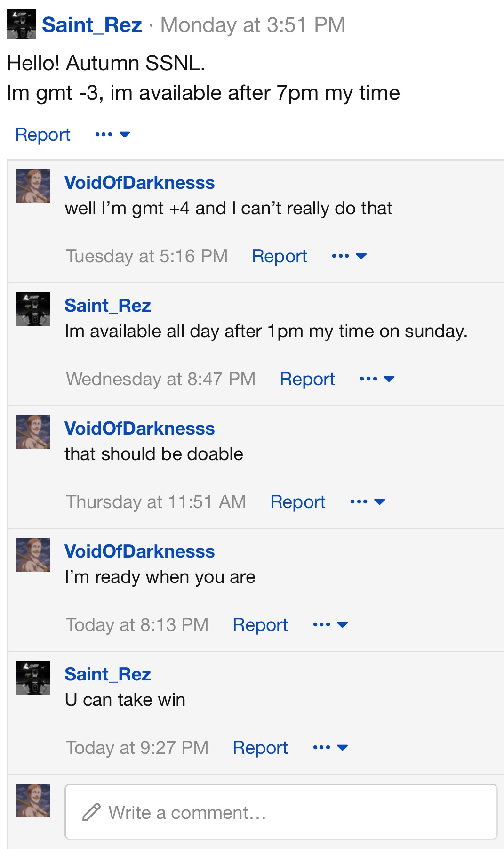Expand more options for Tuesday 5:16 PM comment

click(349, 256)
